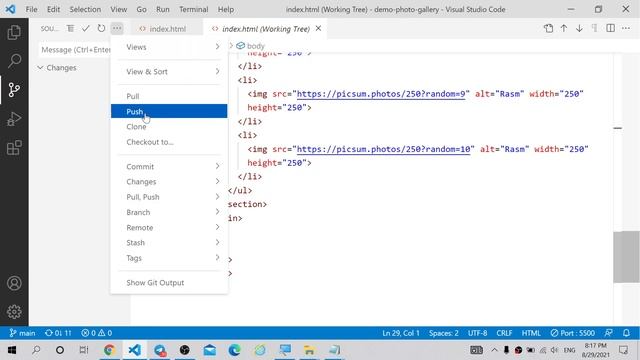Click the notifications bell in status bar
Screen dimensions: 640x360
[x=627, y=333]
